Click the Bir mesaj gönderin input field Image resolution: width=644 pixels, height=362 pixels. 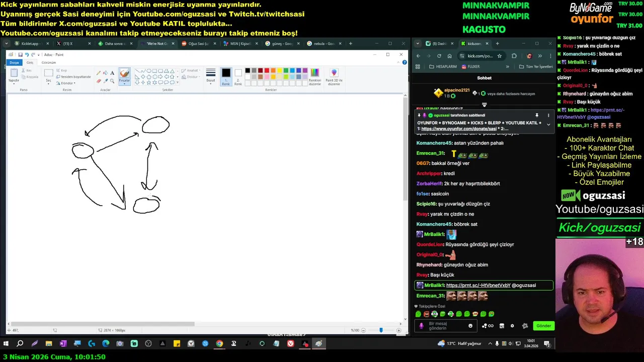(447, 326)
